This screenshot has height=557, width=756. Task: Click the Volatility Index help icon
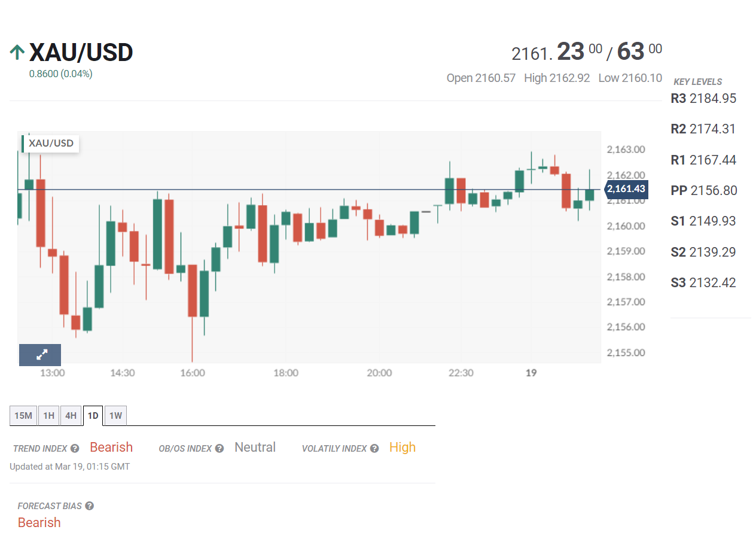click(x=374, y=448)
